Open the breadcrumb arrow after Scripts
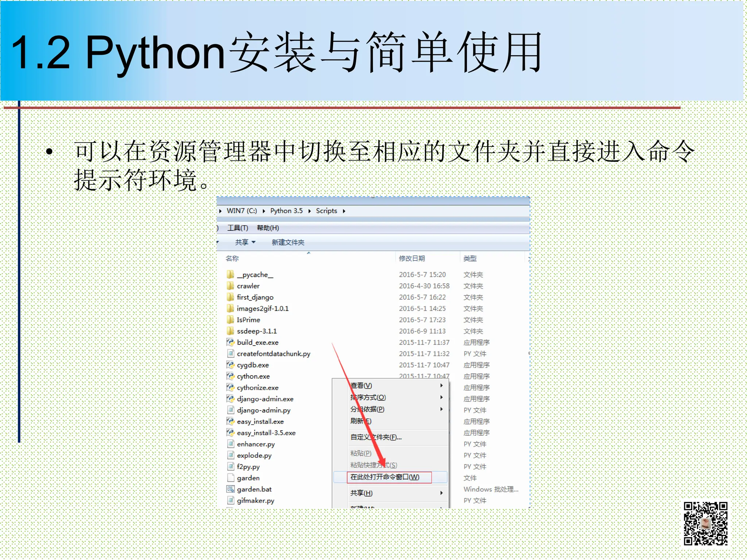Image resolution: width=747 pixels, height=560 pixels. [344, 211]
